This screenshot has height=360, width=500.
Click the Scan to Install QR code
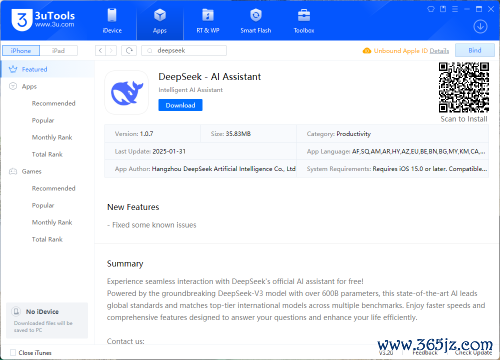[x=464, y=87]
